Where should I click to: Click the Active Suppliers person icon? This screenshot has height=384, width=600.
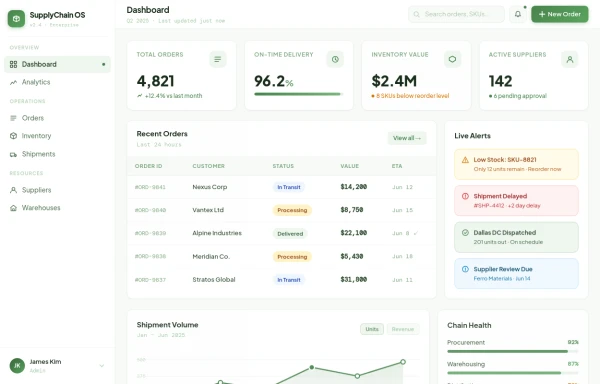click(570, 59)
